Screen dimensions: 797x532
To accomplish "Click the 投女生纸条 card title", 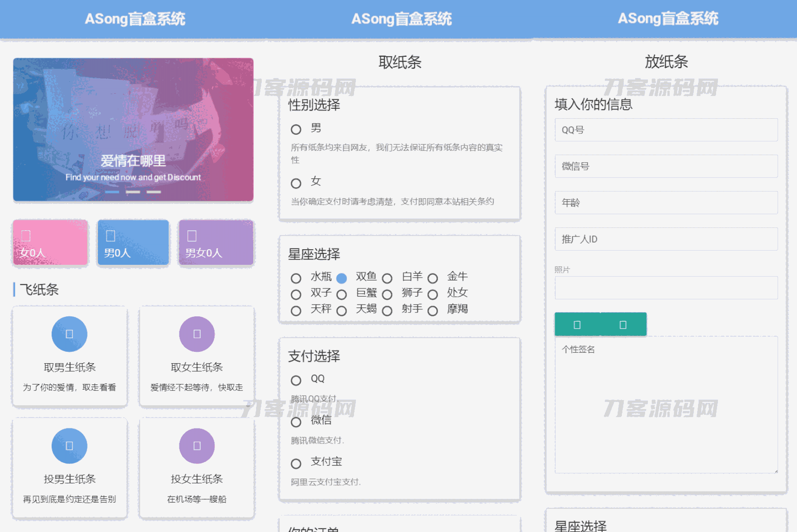I will pos(197,480).
